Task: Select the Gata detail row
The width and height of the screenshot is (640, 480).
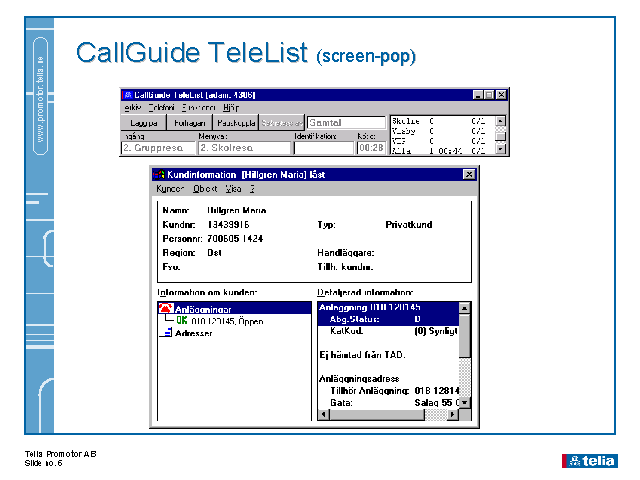Action: point(388,402)
